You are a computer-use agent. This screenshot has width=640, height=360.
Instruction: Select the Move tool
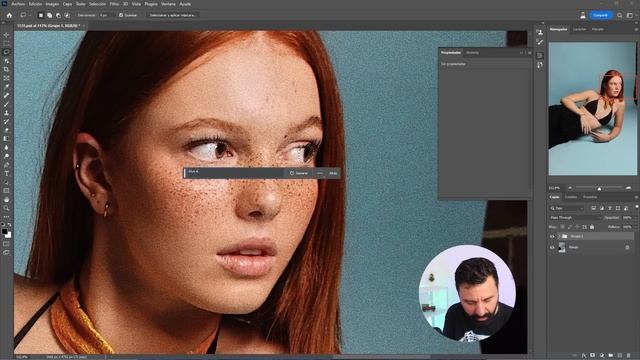coord(6,35)
